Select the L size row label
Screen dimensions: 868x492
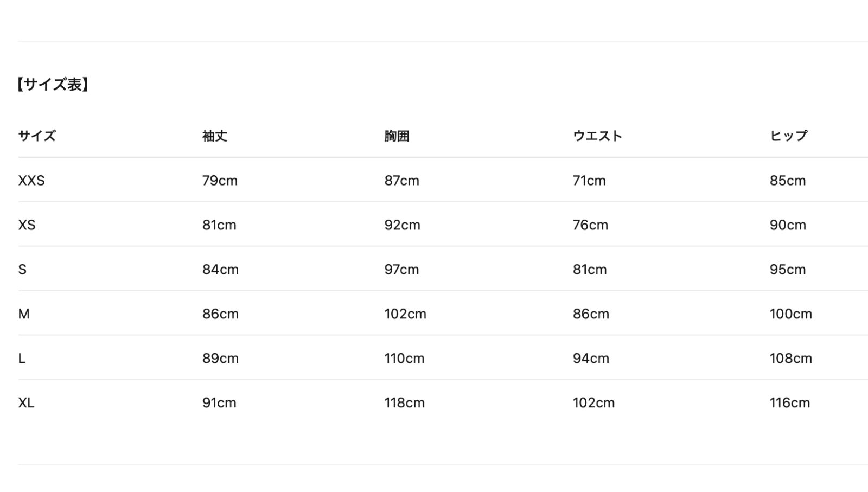coord(22,359)
